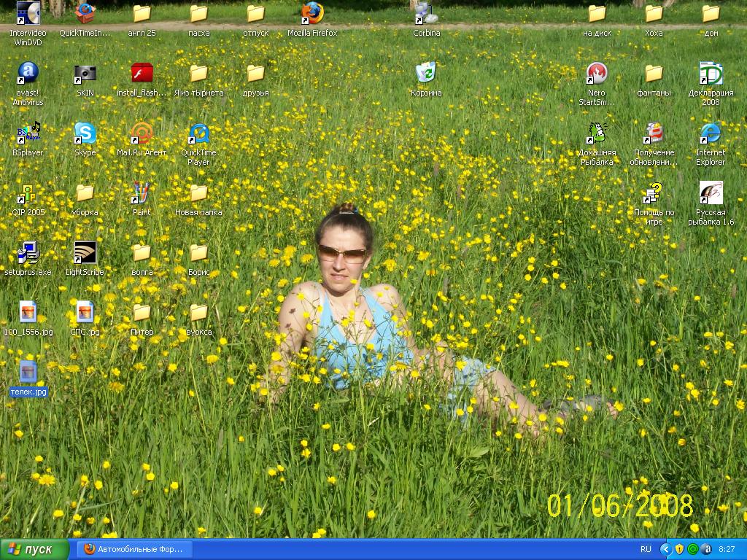Select the Nero StartSmart shortcut icon
This screenshot has width=747, height=560.
pyautogui.click(x=597, y=74)
